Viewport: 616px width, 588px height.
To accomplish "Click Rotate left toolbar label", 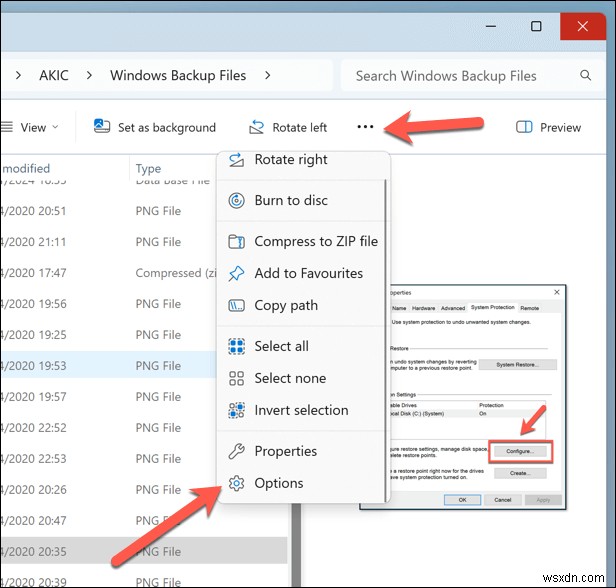I will coord(299,127).
